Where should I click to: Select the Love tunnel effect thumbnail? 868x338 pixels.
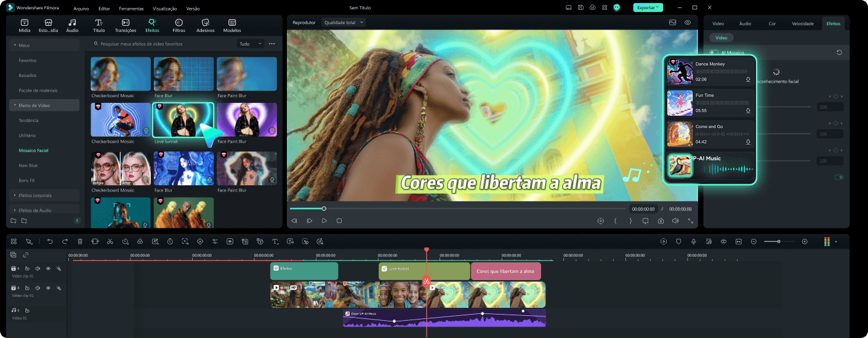coord(183,119)
